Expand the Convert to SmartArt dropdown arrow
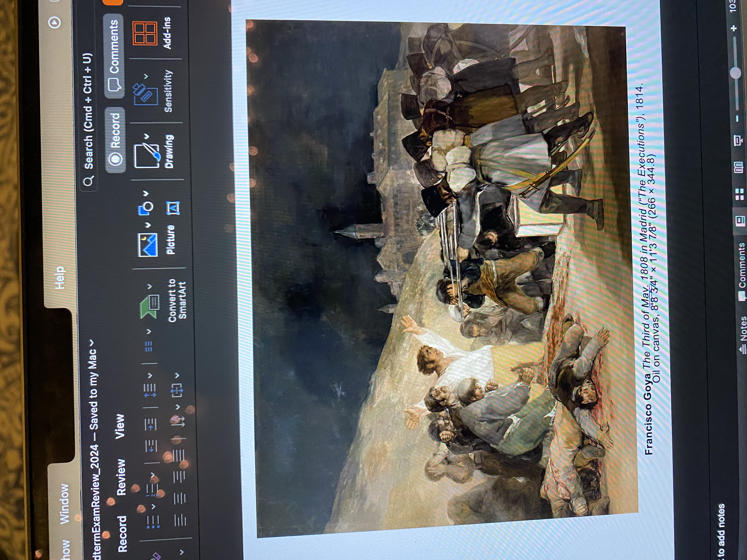The width and height of the screenshot is (747, 560). 149,287
